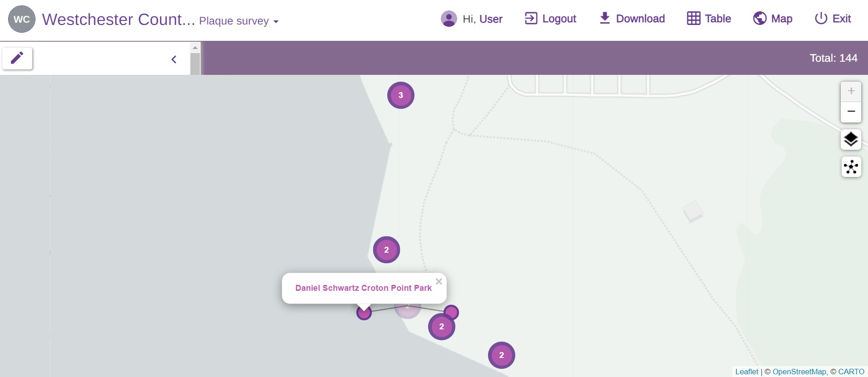Click the Exit button
This screenshot has width=868, height=377.
(x=833, y=19)
